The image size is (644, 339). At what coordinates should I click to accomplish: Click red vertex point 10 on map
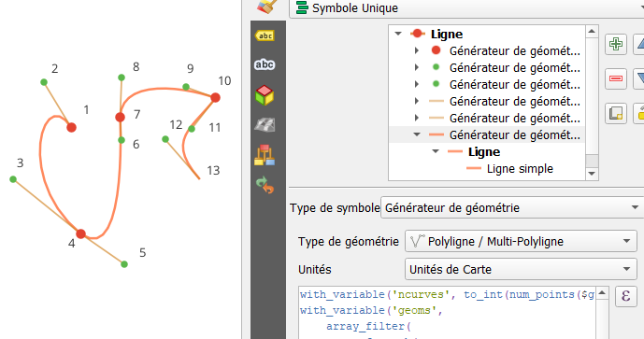coord(215,98)
